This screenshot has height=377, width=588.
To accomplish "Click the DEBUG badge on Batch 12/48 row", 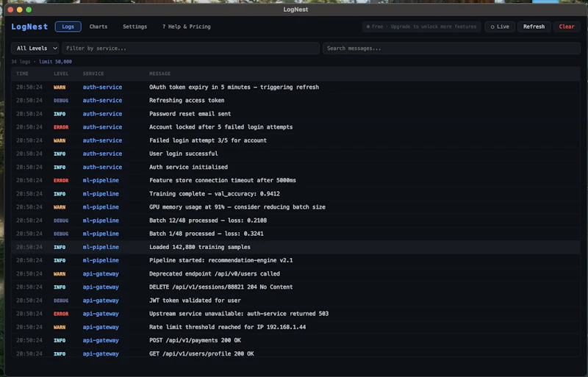I will click(61, 220).
